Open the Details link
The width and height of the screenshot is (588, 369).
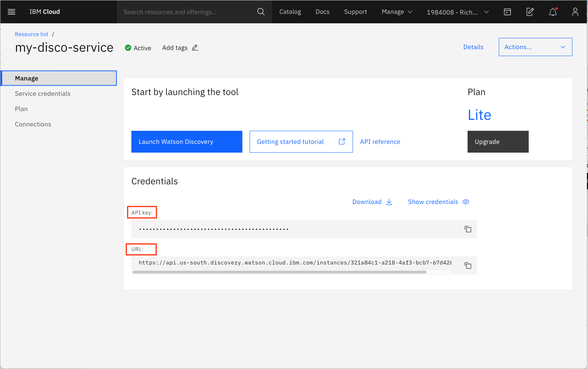tap(473, 47)
